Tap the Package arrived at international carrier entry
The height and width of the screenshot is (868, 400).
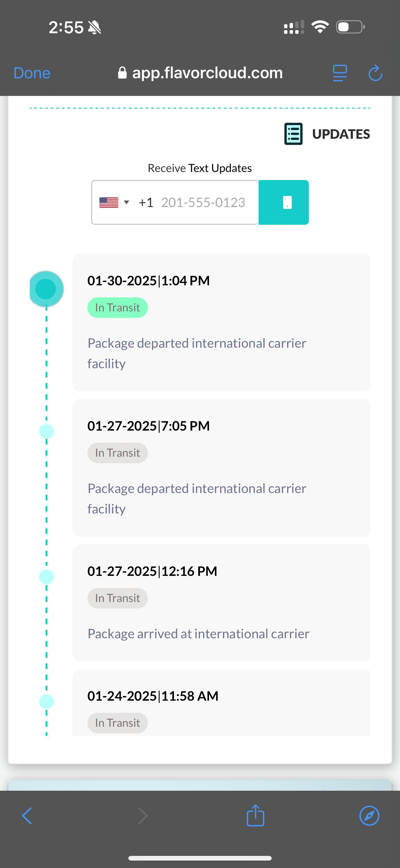(198, 634)
